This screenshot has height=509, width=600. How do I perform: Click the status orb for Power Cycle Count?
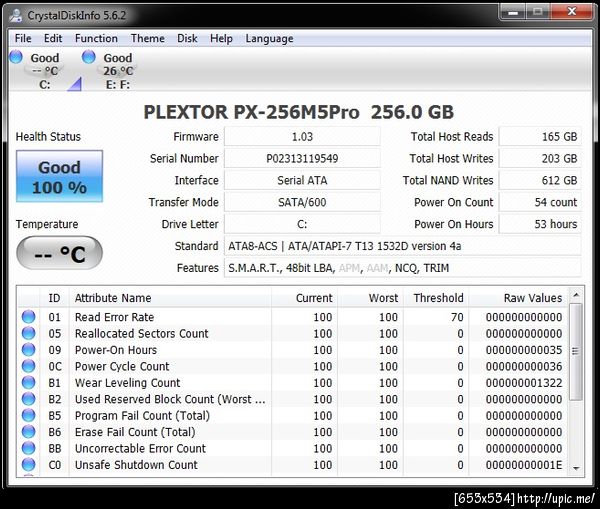(28, 366)
